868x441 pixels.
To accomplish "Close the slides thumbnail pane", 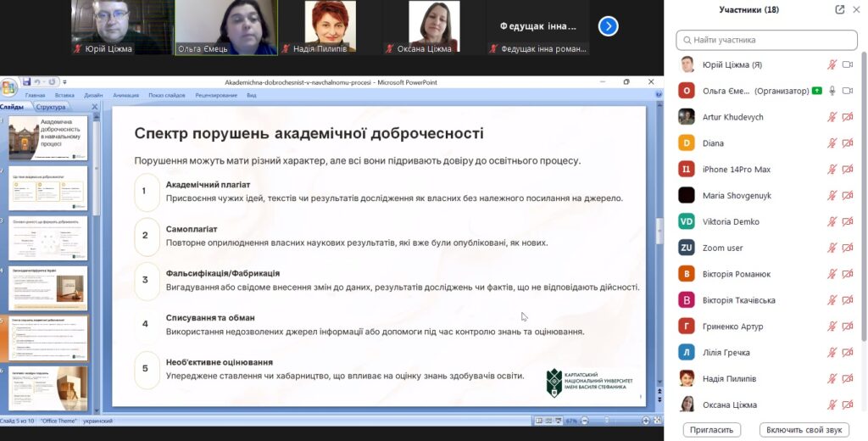I will coord(95,107).
